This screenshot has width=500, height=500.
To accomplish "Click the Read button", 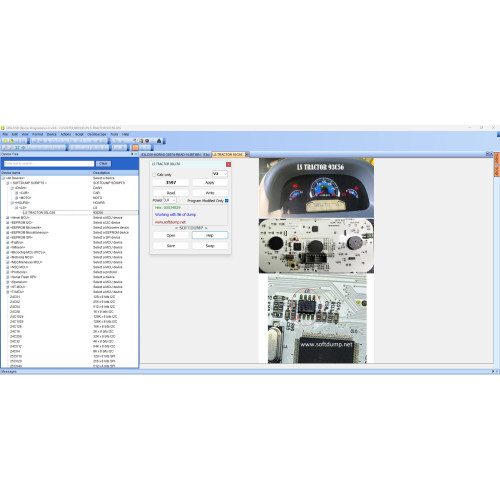I will 171,193.
